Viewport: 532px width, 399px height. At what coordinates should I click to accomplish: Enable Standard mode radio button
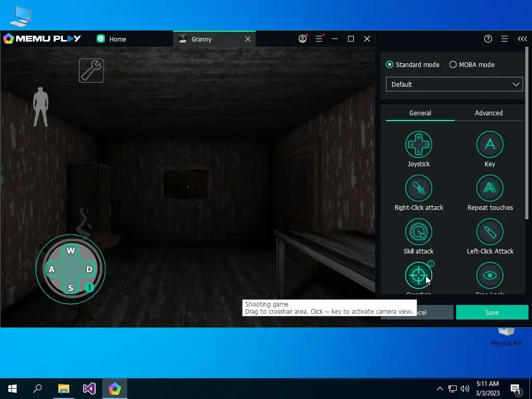(390, 64)
